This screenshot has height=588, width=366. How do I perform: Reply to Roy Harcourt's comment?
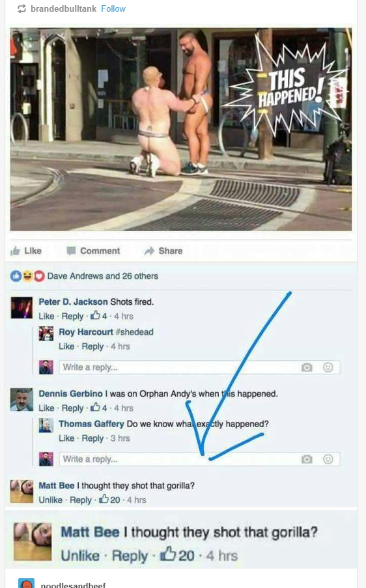click(x=92, y=346)
